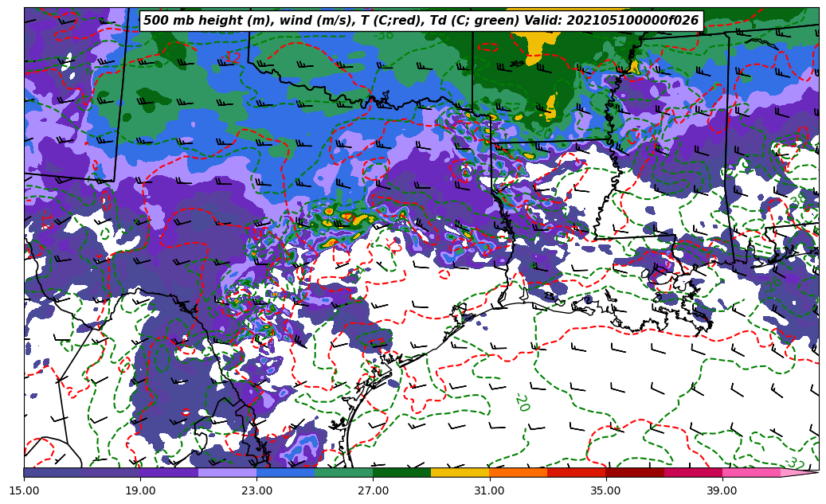Click the light lavender colorbar segment
The width and height of the screenshot is (826, 504).
227,472
